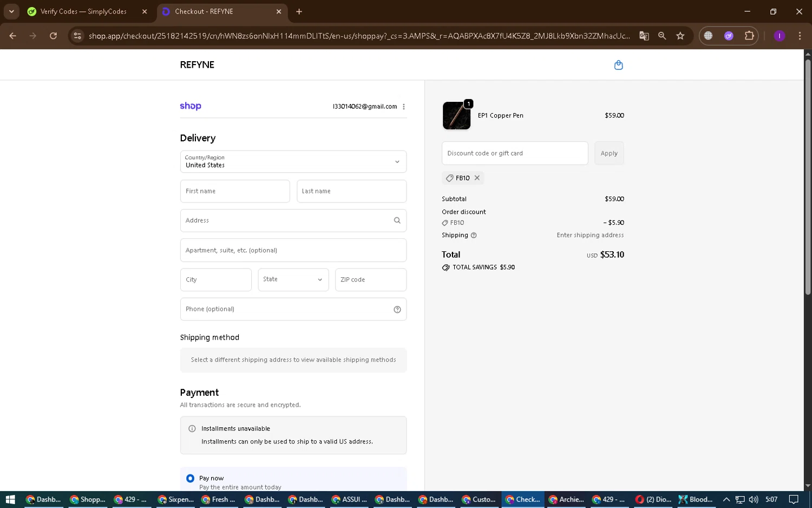
Task: Click the TOTAL SAVINGS $5.90 text
Action: click(x=483, y=268)
